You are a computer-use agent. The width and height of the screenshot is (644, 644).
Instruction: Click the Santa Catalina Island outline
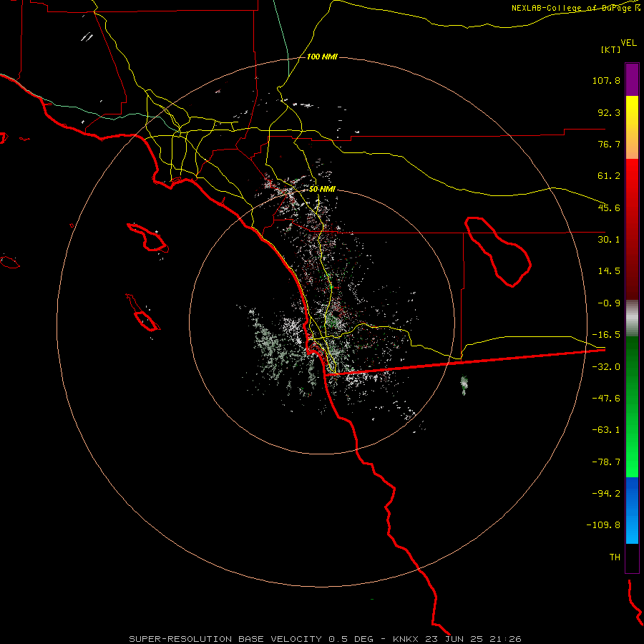pyautogui.click(x=148, y=238)
